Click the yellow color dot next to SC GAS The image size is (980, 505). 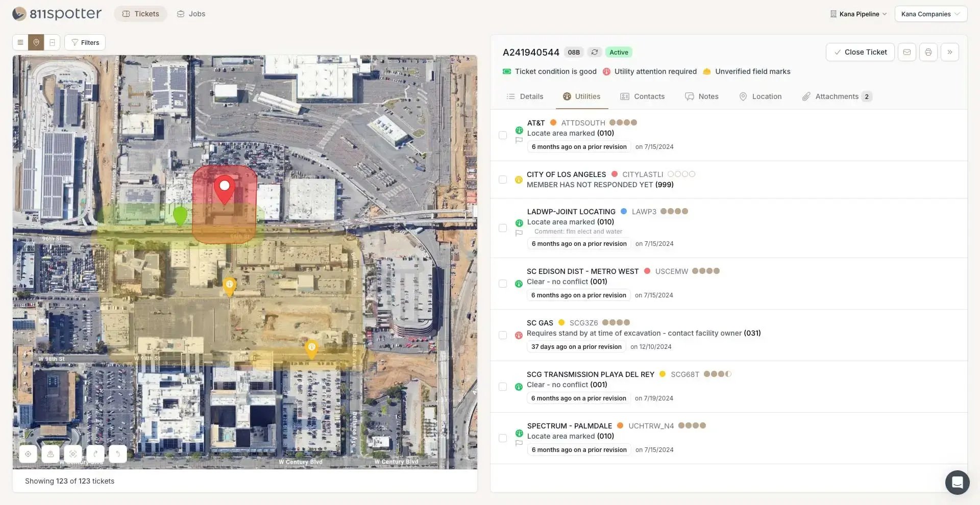[561, 322]
